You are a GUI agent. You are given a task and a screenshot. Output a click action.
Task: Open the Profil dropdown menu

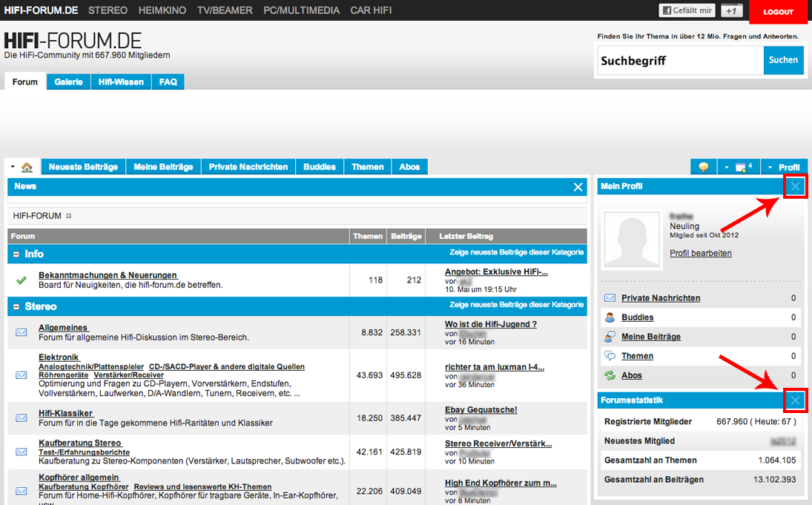tap(784, 168)
